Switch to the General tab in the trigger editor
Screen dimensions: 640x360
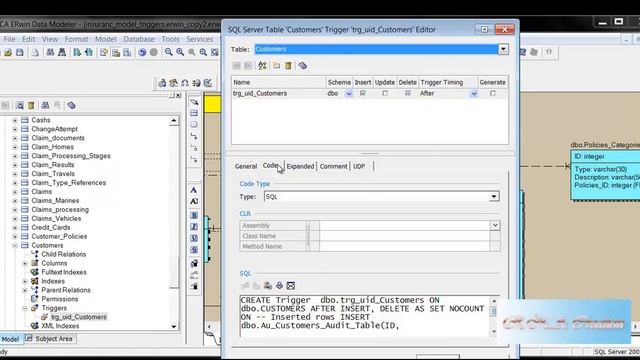click(x=246, y=166)
